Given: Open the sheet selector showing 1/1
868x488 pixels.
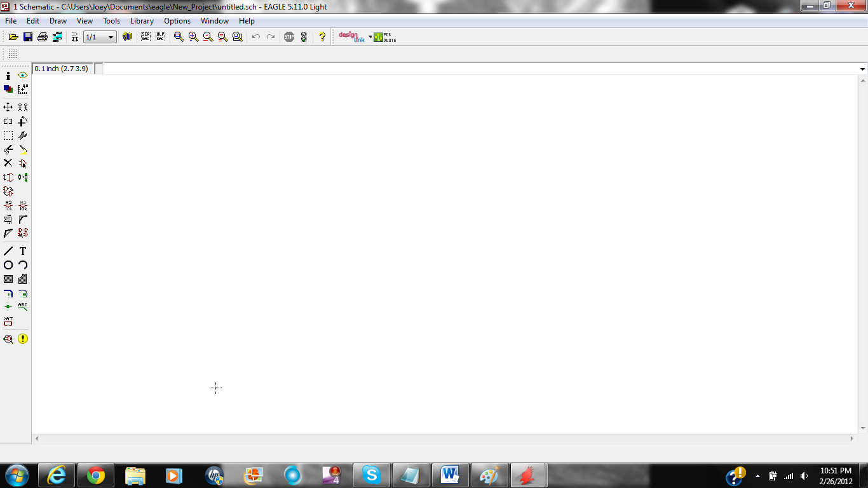Looking at the screenshot, I should point(100,37).
